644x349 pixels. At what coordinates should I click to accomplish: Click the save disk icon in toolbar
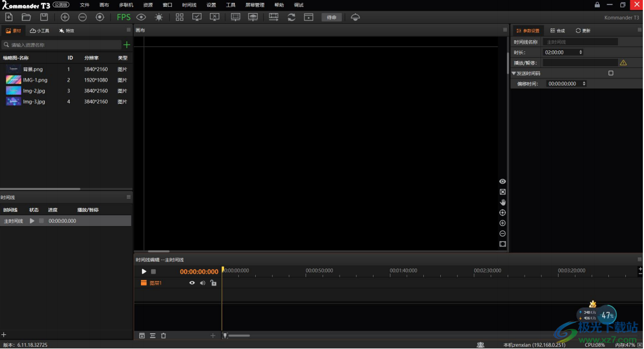pos(44,17)
